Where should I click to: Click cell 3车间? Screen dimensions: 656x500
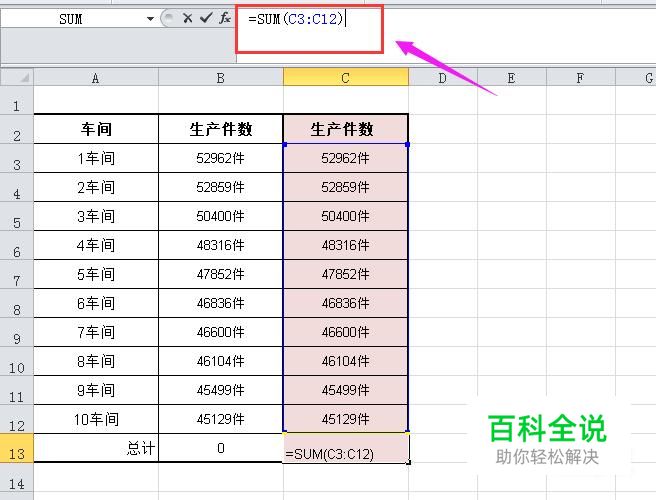pyautogui.click(x=96, y=216)
